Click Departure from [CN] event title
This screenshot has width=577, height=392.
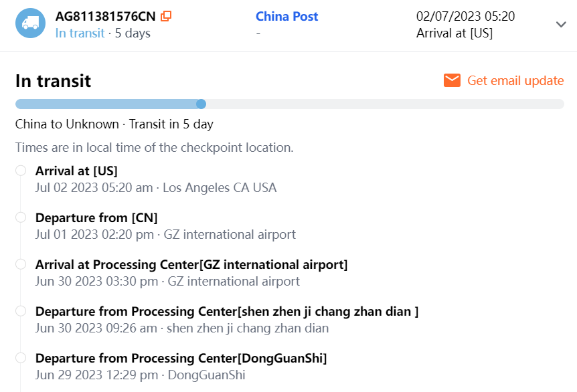pos(96,217)
